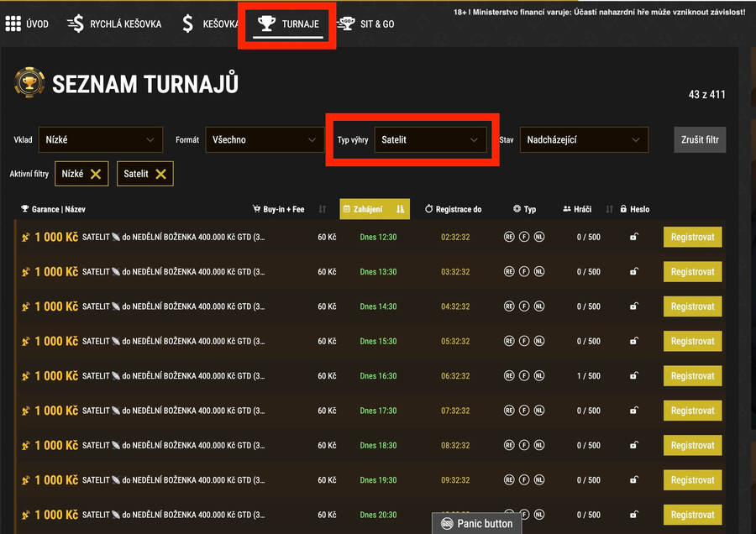The height and width of the screenshot is (534, 756).
Task: Click the NL badge on the first tournament row
Action: click(x=538, y=237)
